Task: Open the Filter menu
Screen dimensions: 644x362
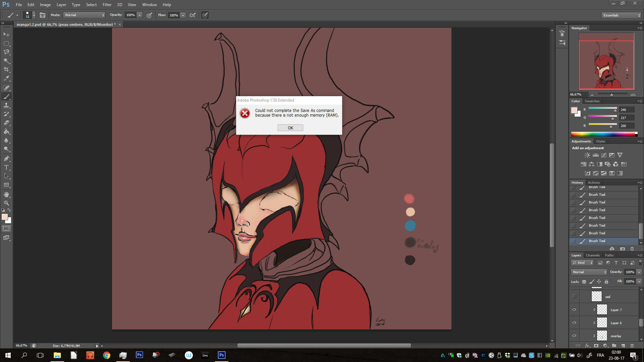Action: pos(107,5)
